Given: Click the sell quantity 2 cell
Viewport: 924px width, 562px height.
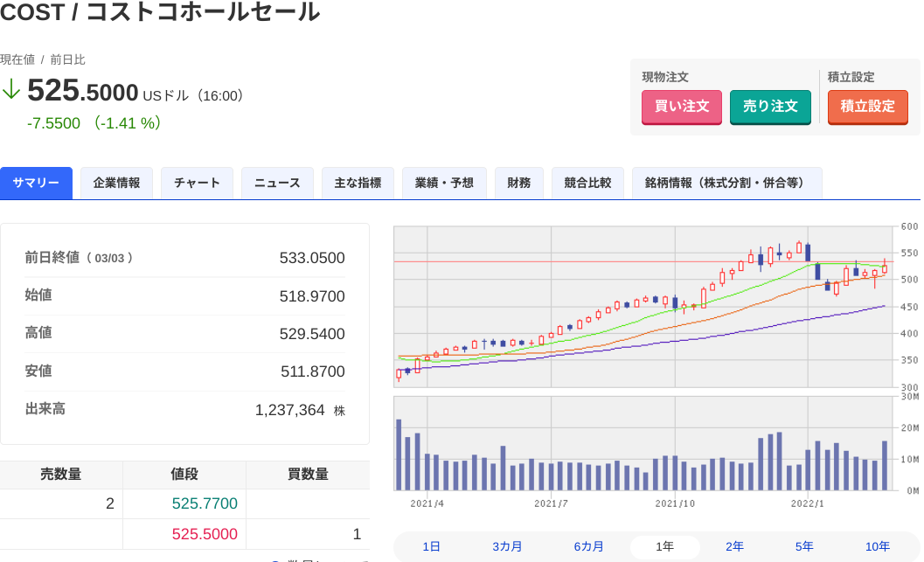Looking at the screenshot, I should coord(60,503).
